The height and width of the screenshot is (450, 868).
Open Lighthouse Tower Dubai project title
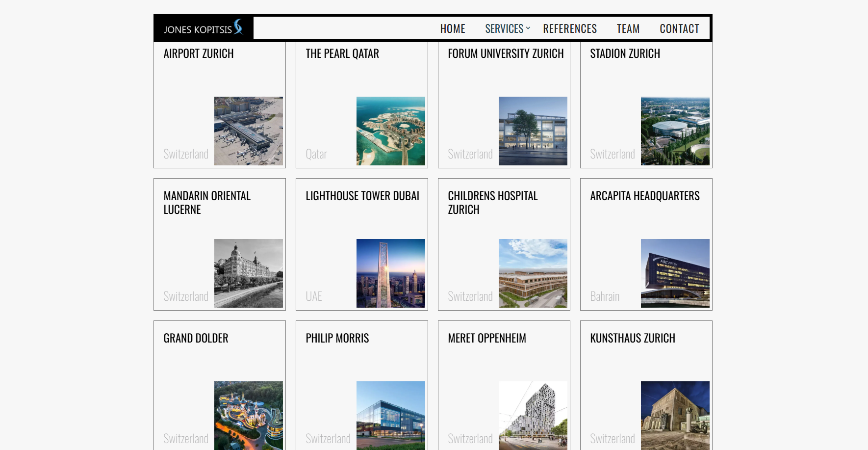[362, 196]
